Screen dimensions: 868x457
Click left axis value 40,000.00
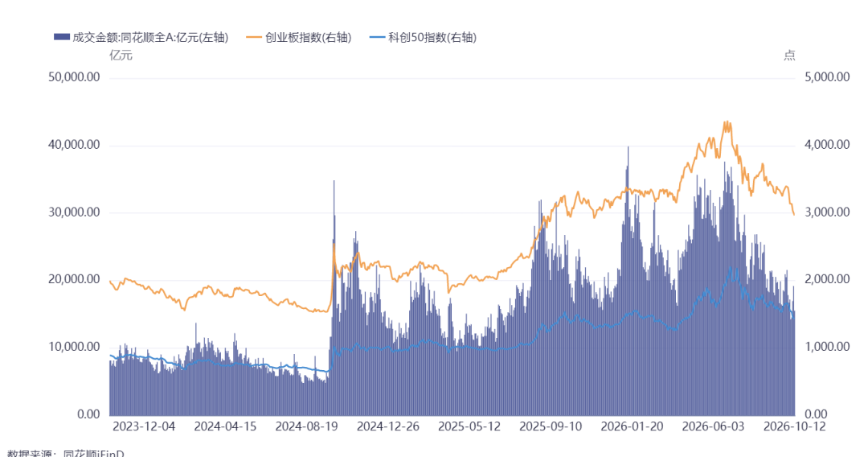(x=74, y=145)
